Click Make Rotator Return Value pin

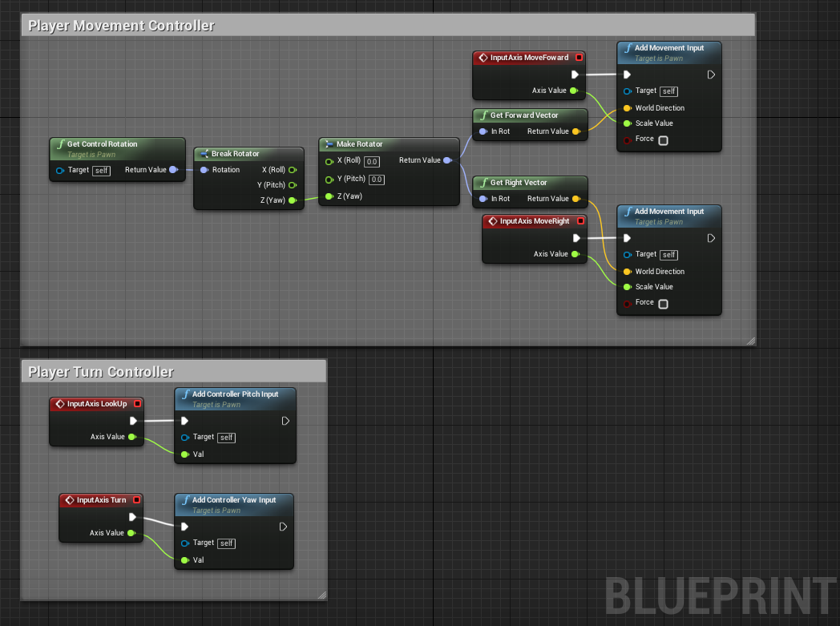point(448,160)
